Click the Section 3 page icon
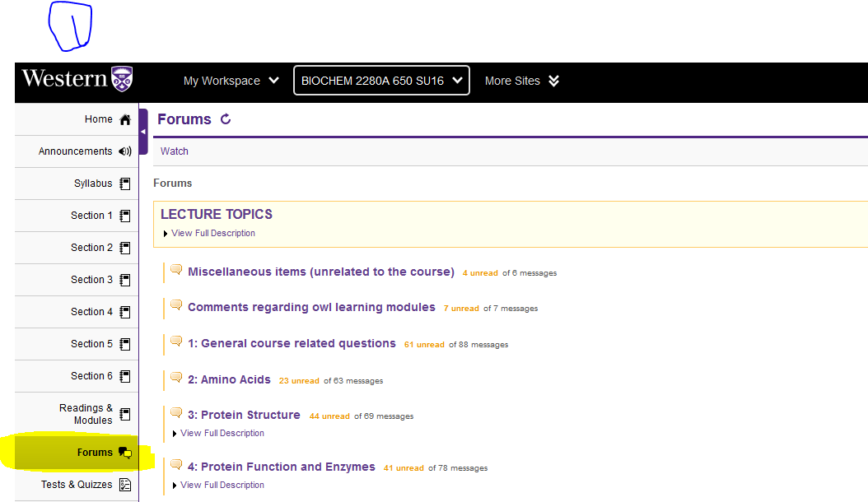Viewport: 868px width, 502px height. click(x=125, y=280)
